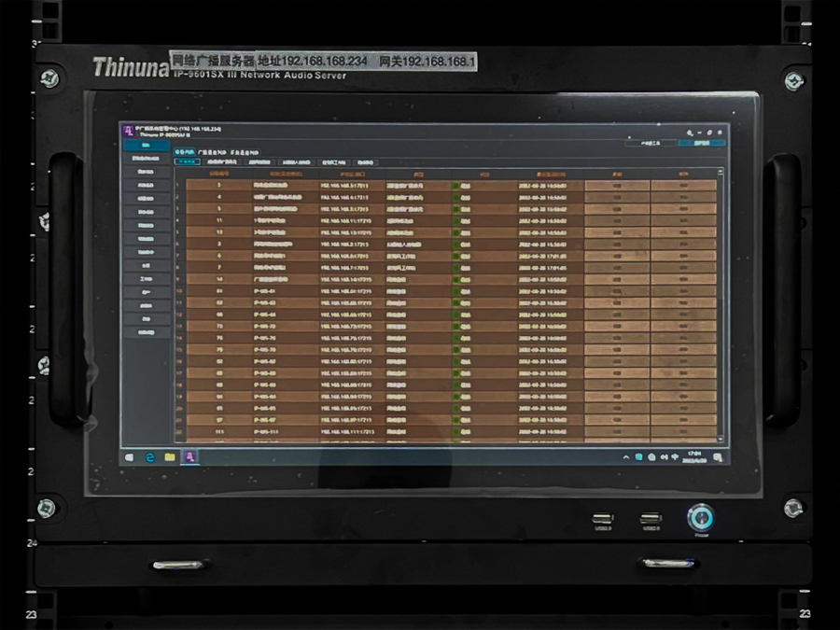
Task: Expand hidden system tray icons chevron
Action: coord(627,457)
